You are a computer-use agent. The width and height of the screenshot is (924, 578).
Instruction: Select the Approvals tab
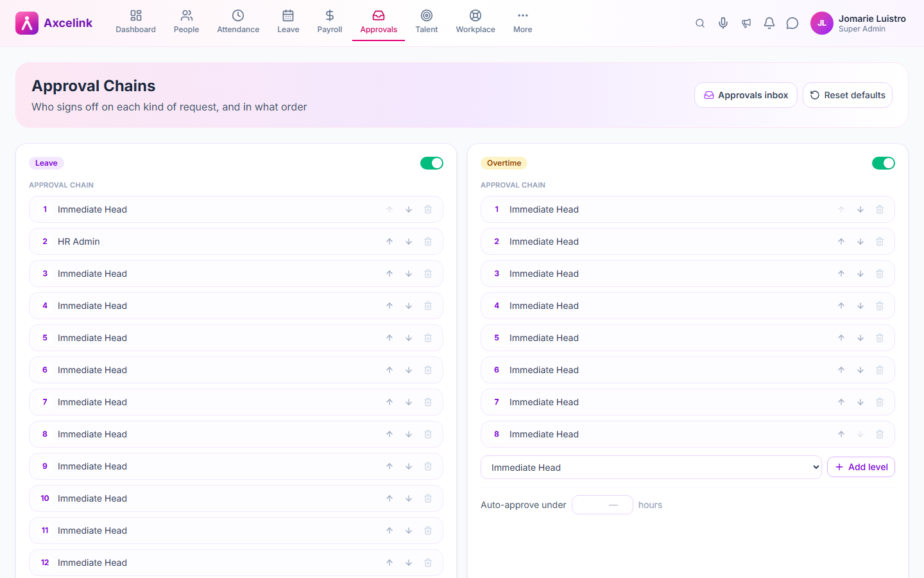click(379, 22)
